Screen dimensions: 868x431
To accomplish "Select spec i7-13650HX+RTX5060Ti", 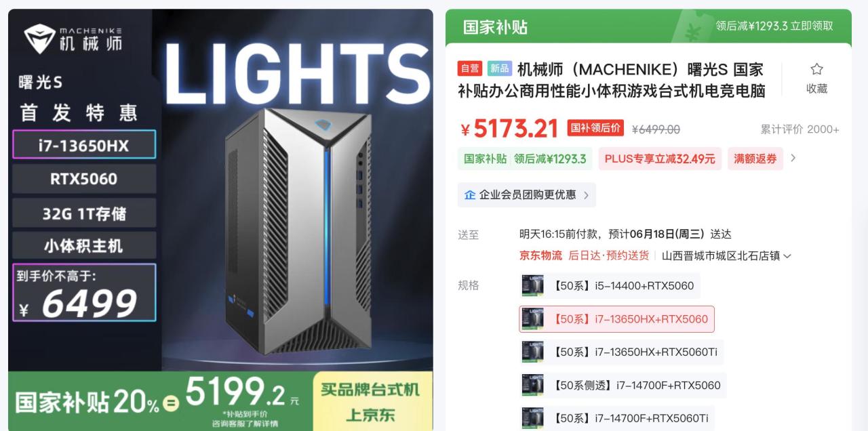I will point(621,352).
